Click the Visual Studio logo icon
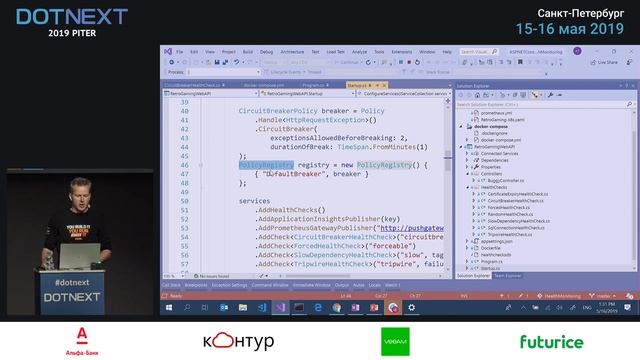Image resolution: width=640 pixels, height=360 pixels. [168, 51]
